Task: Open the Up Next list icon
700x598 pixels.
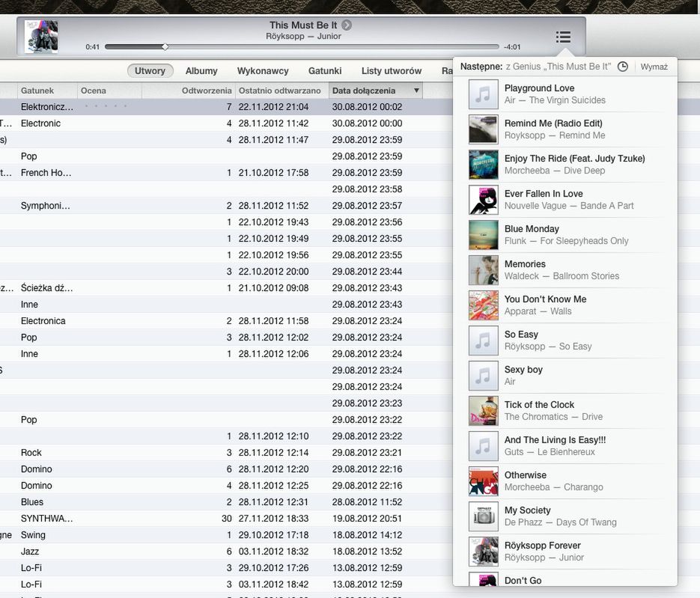Action: point(563,37)
